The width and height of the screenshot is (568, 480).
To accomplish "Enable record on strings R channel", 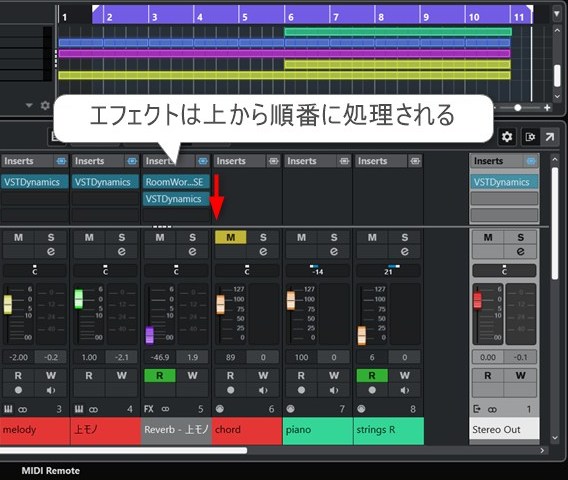I will pyautogui.click(x=372, y=390).
